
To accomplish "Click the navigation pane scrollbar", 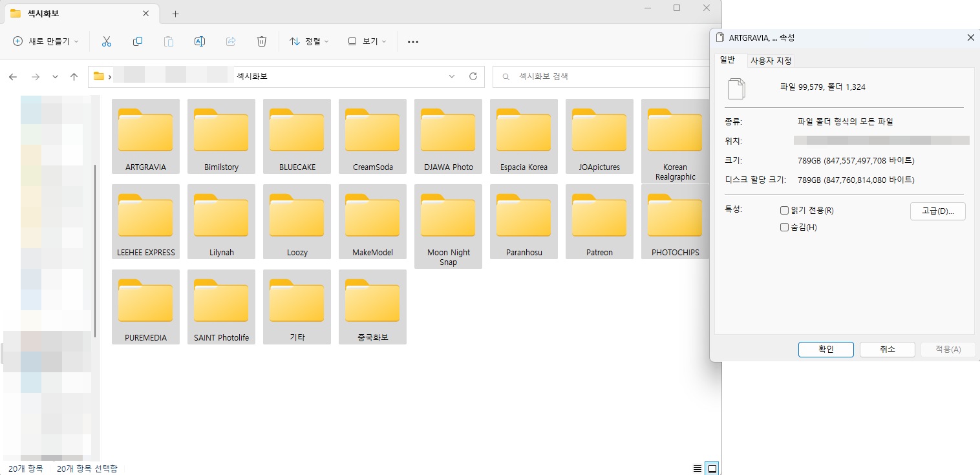I will tap(95, 251).
